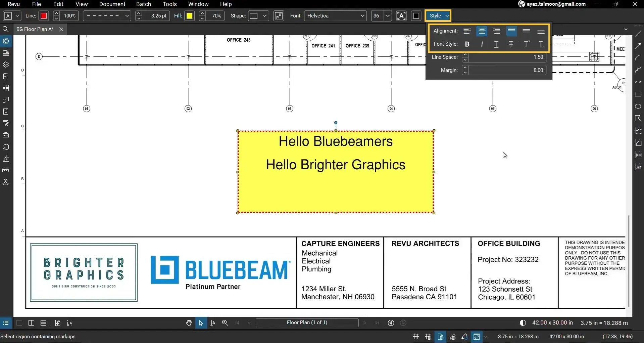Click the Floor Plan page field
The image size is (644, 343).
307,323
